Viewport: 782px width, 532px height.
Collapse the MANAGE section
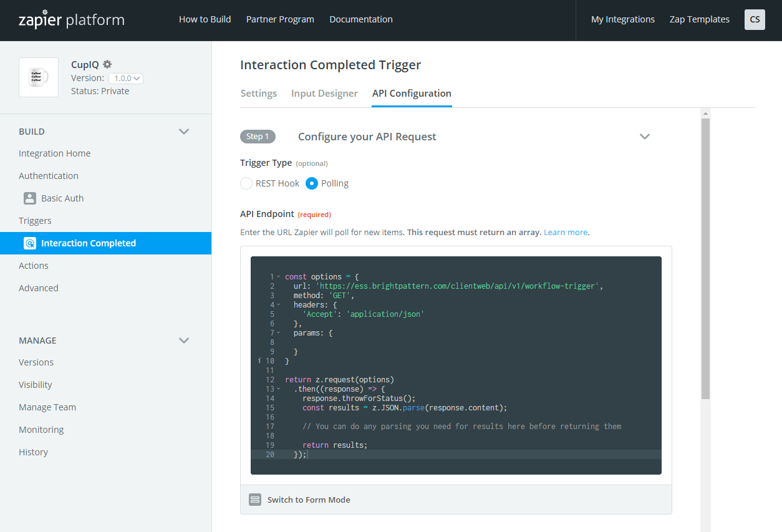[x=184, y=341]
